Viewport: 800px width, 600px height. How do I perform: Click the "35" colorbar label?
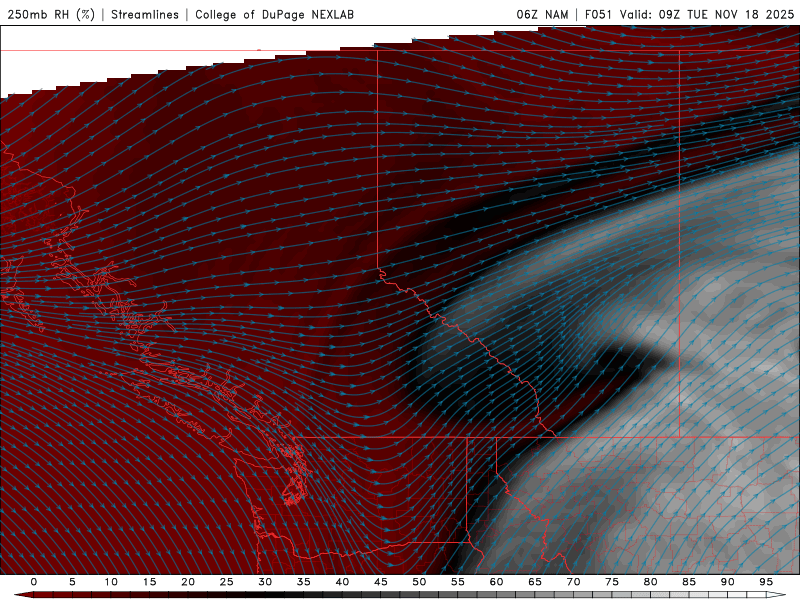pyautogui.click(x=304, y=582)
